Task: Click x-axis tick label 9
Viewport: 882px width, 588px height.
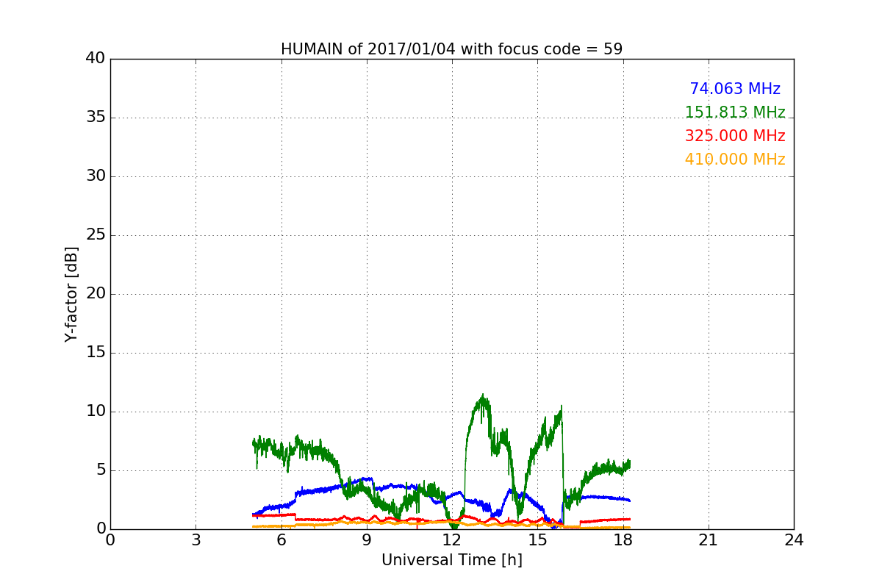Action: pyautogui.click(x=367, y=539)
